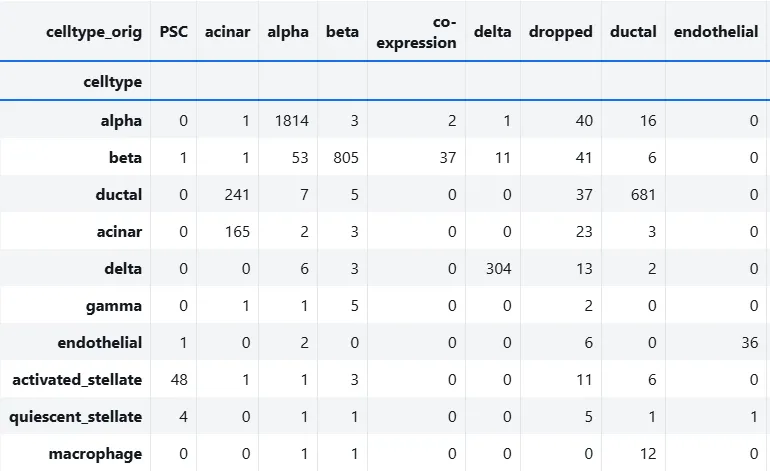Screen dimensions: 770x471
Task: Click the cell with value 1814
Action: [x=292, y=121]
